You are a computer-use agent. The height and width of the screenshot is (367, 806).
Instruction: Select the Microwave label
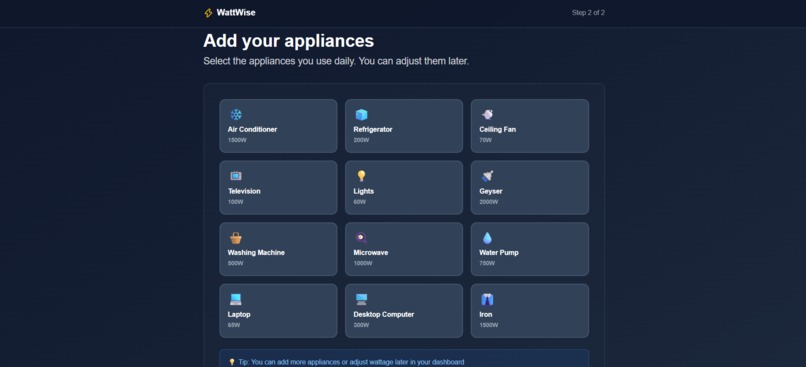(x=371, y=253)
